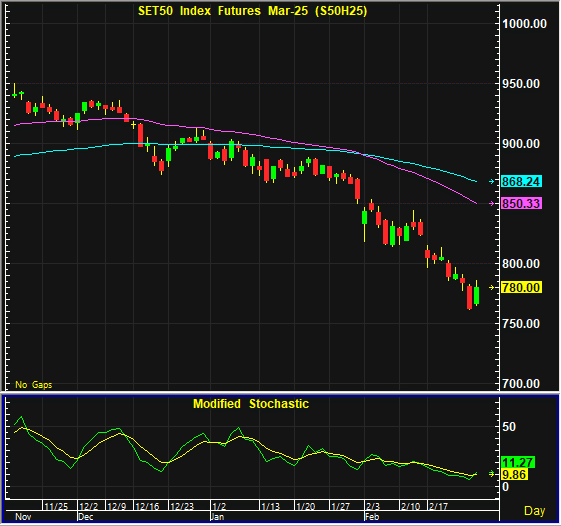This screenshot has width=561, height=526.
Task: Click the 2/17 date on the time axis
Action: point(438,506)
